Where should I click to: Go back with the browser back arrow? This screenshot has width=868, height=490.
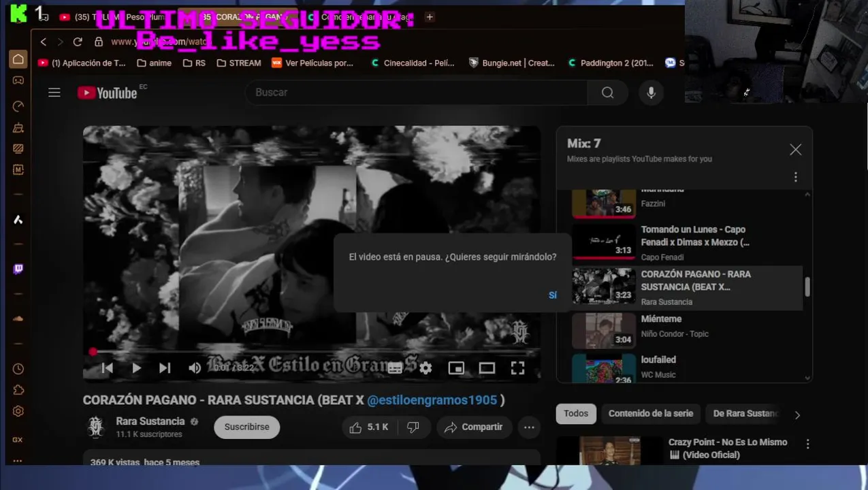tap(44, 42)
